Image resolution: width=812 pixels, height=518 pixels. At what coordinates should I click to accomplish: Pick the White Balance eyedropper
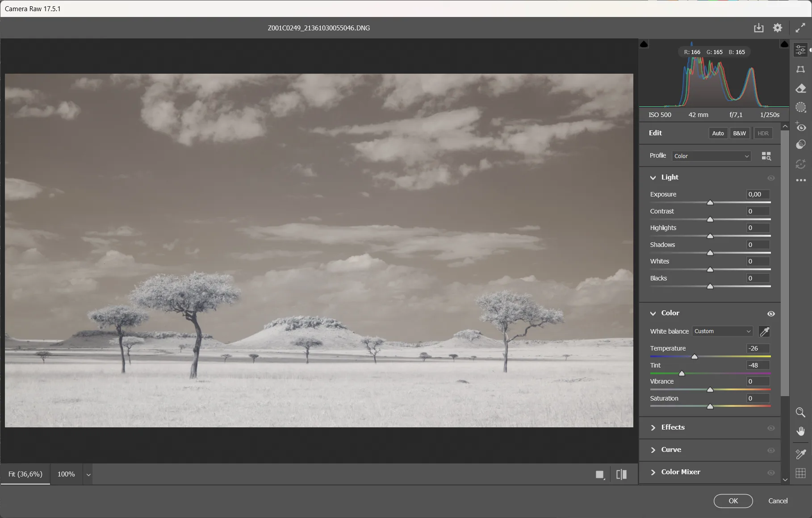[x=764, y=331]
